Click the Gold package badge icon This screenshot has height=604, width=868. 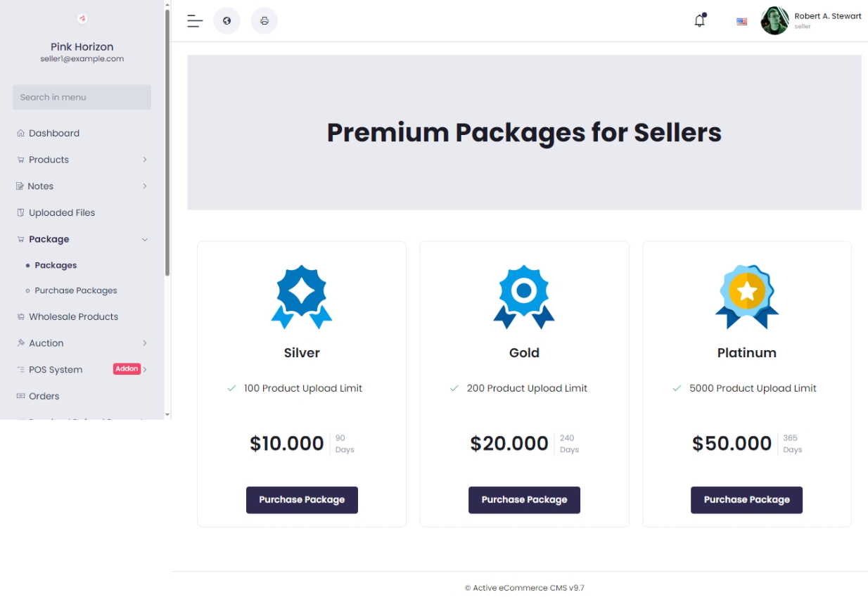pos(524,297)
